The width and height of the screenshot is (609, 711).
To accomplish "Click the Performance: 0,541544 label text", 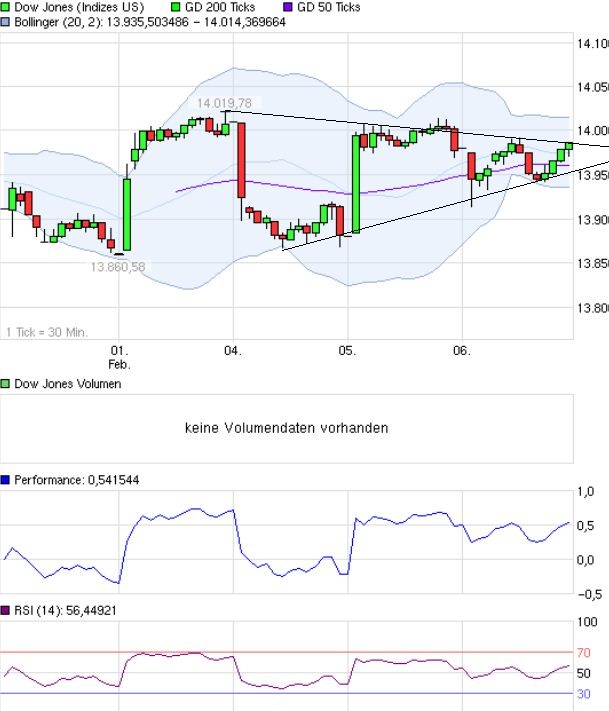I will [x=76, y=480].
